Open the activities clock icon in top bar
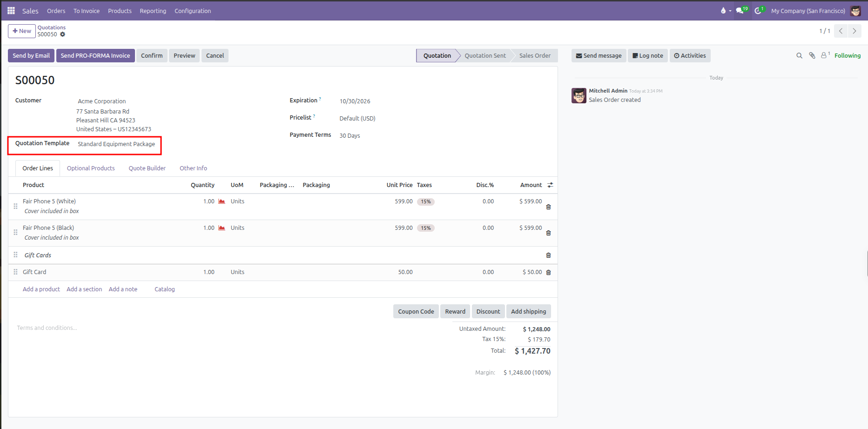Image resolution: width=868 pixels, height=429 pixels. point(759,10)
